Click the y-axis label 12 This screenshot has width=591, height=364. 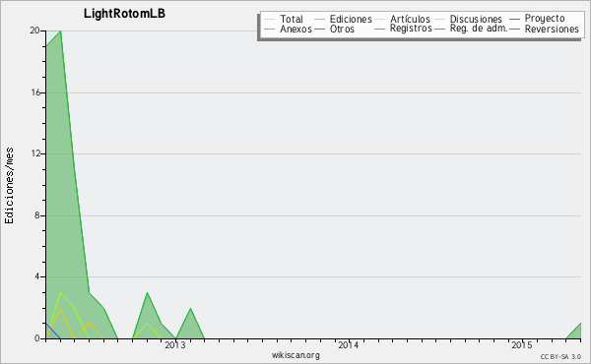[x=34, y=153]
